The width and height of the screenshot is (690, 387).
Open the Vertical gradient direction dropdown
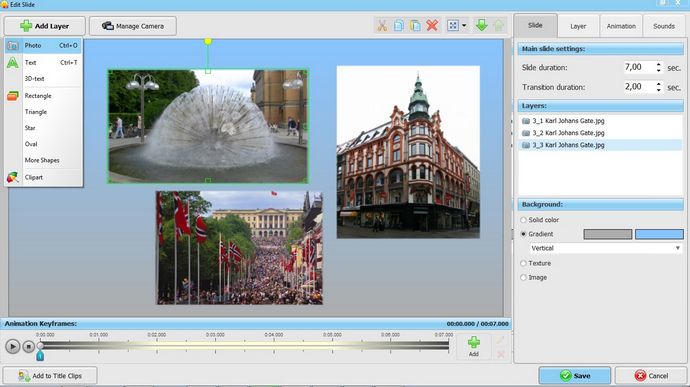tap(606, 248)
